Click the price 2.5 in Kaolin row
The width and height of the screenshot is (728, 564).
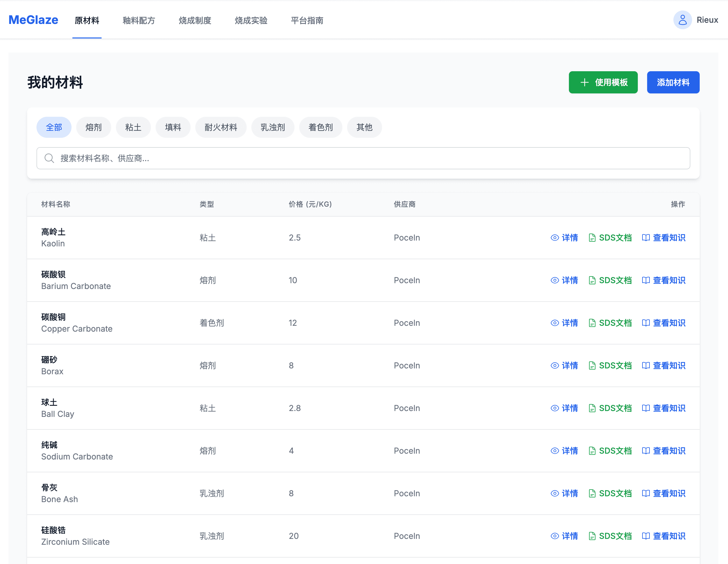coord(295,238)
